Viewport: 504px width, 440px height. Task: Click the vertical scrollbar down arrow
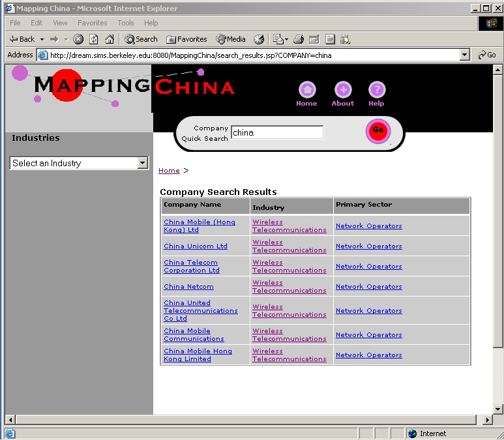pos(497,409)
